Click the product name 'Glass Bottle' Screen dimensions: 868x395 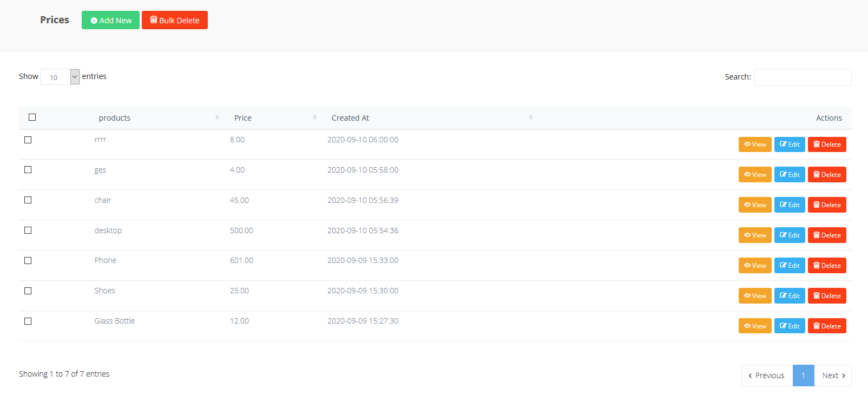[x=114, y=321]
